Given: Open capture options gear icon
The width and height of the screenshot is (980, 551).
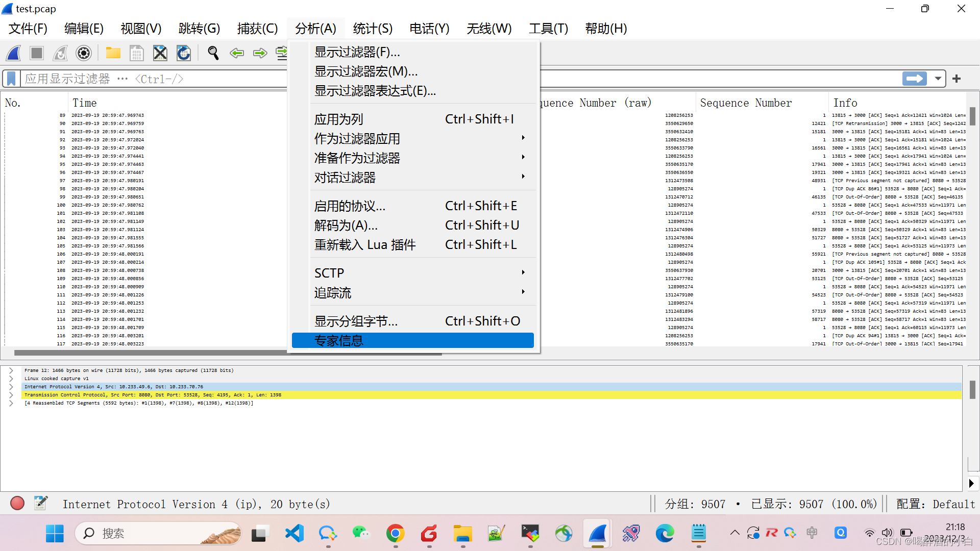Looking at the screenshot, I should pos(84,53).
